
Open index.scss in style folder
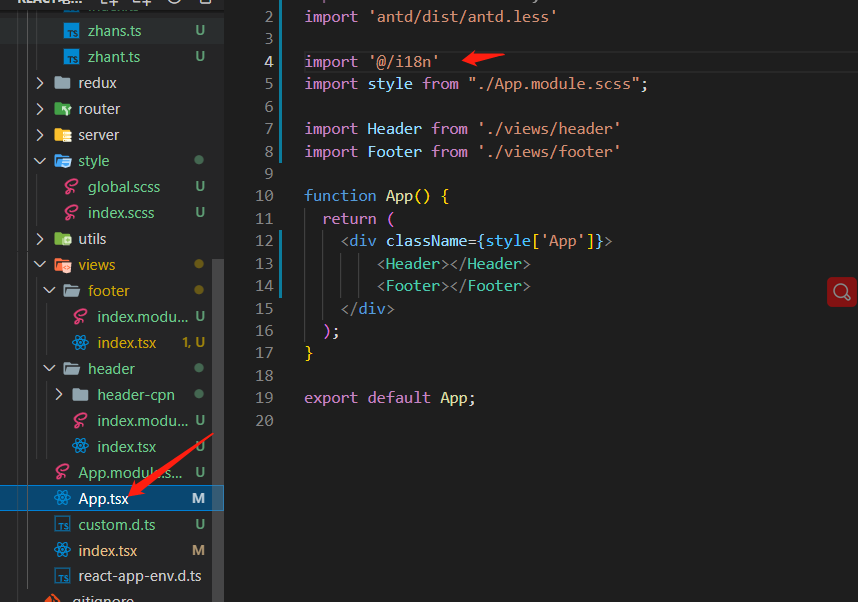click(x=121, y=213)
